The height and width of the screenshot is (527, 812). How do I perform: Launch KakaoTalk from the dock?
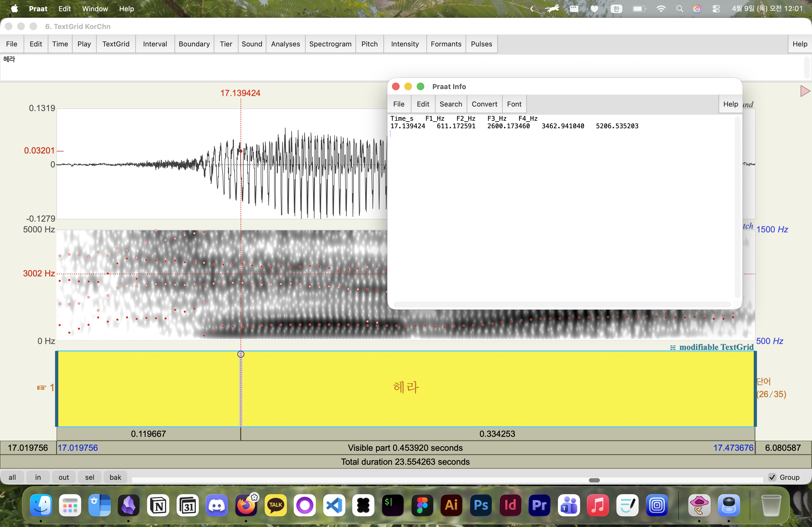pyautogui.click(x=275, y=505)
